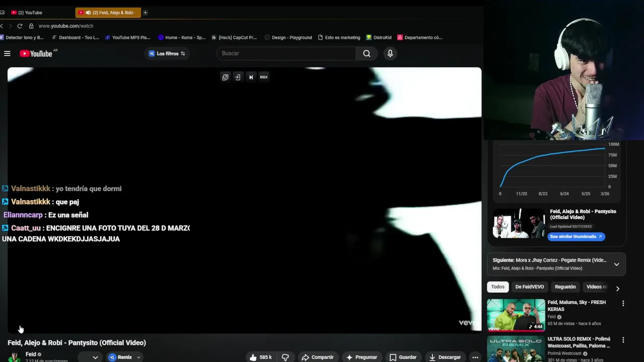Viewport: 644px width, 362px height.
Task: Click the Feid channel name
Action: coord(31,354)
